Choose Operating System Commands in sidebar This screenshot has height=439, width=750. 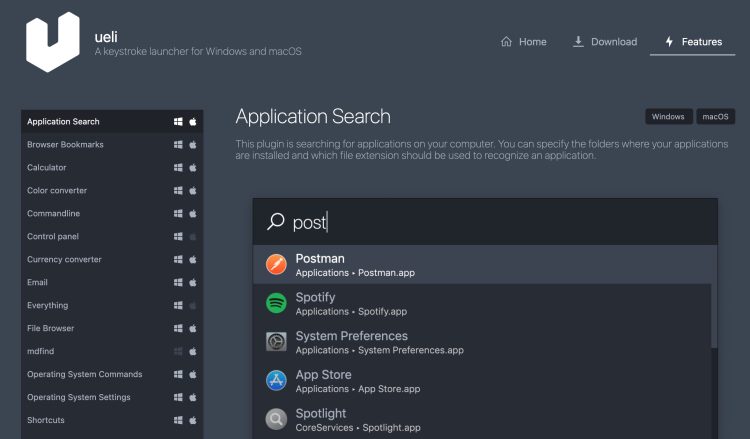click(84, 374)
